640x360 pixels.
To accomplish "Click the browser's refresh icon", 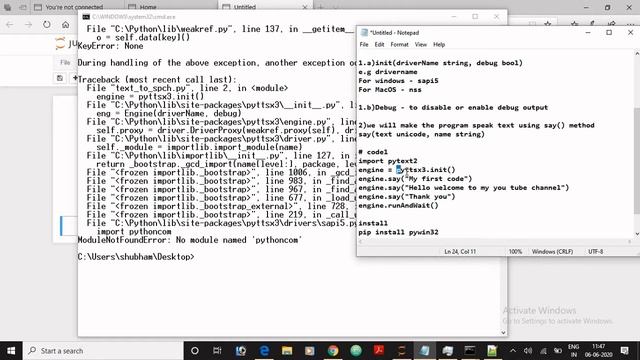I will tap(47, 24).
